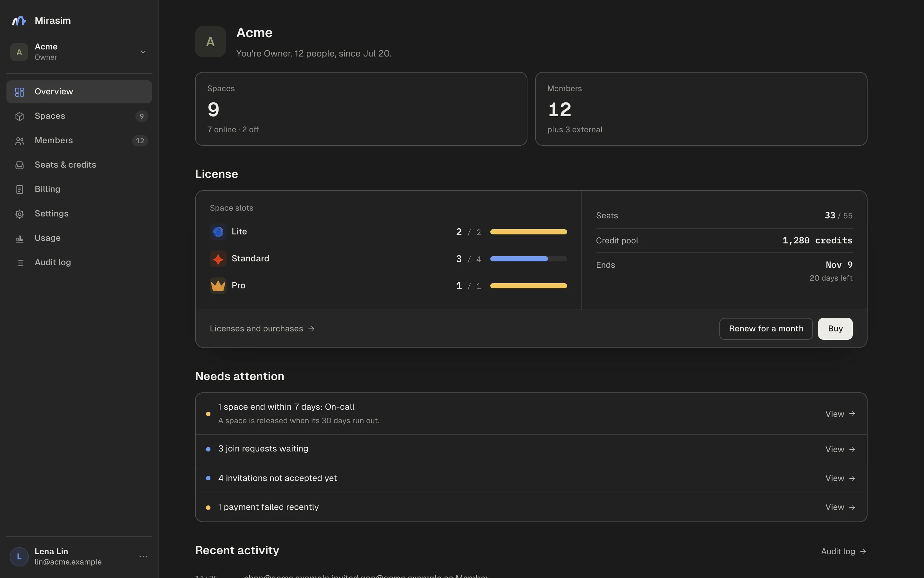Screen dimensions: 924x578
Task: Go to Spaces in the sidebar
Action: point(79,116)
